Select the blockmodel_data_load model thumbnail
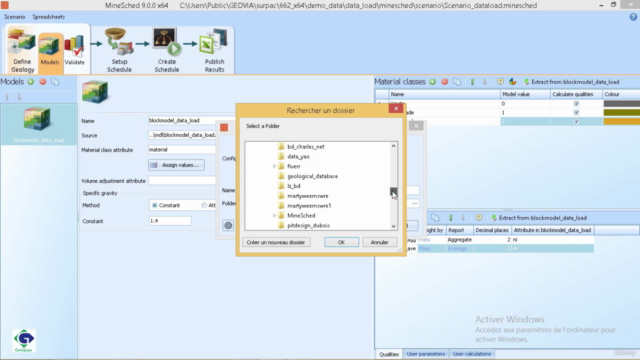 tap(38, 124)
